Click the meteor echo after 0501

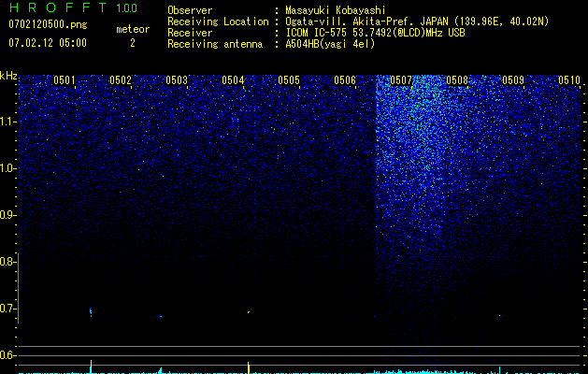(x=91, y=311)
